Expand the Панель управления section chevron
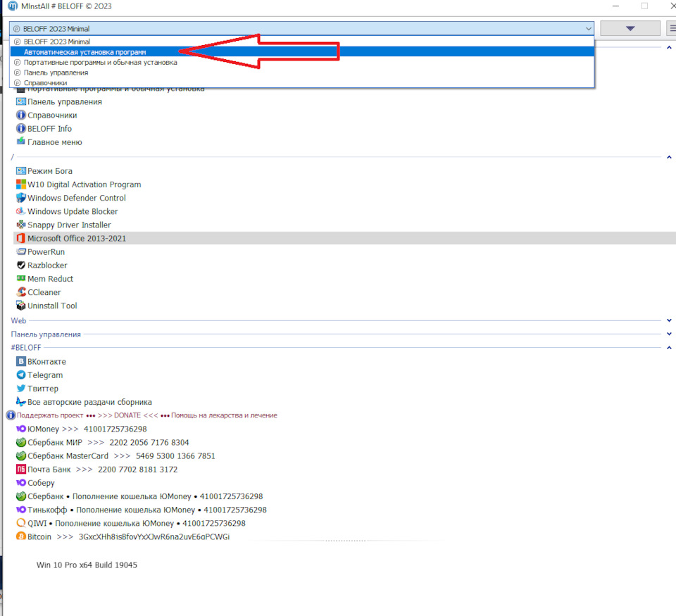676x616 pixels. 669,334
